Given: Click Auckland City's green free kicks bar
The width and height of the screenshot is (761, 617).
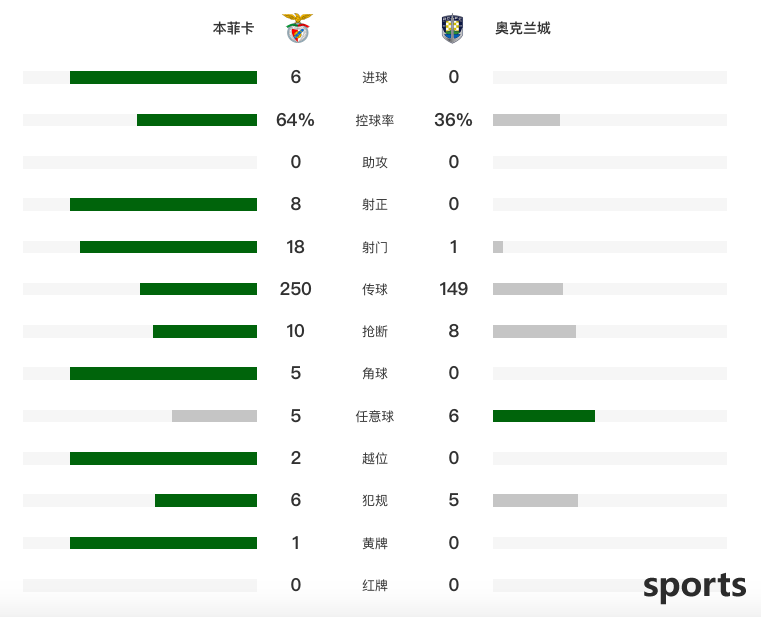Looking at the screenshot, I should 544,416.
